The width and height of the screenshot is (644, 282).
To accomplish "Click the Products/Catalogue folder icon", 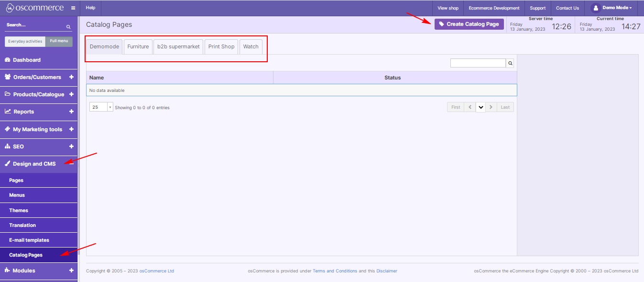I will (7, 94).
